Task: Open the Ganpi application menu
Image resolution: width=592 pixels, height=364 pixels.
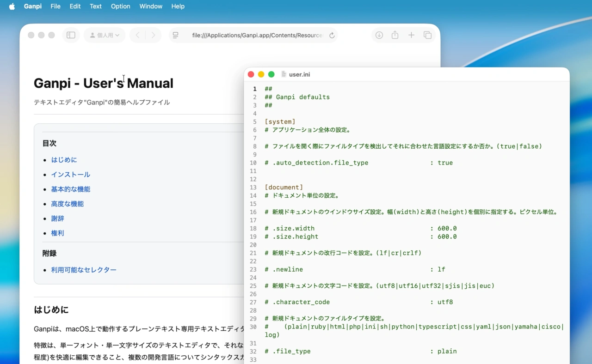Action: (33, 6)
